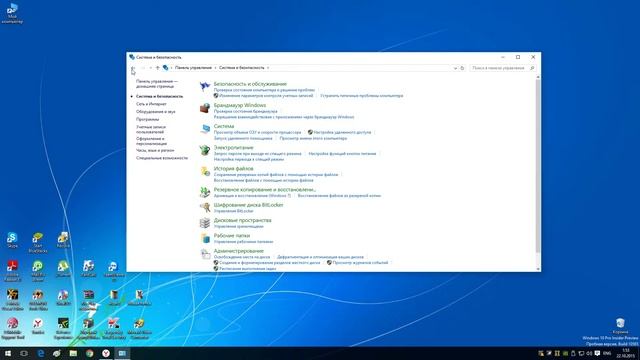This screenshot has height=360, width=640.
Task: Open Безопасность и обслуживание shield flag icon
Action: coord(204,87)
